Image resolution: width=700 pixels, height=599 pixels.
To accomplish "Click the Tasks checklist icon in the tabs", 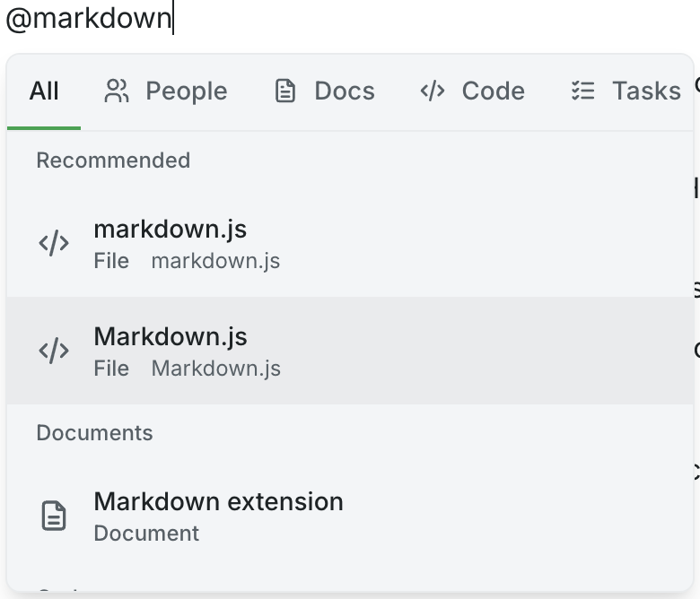I will point(583,91).
